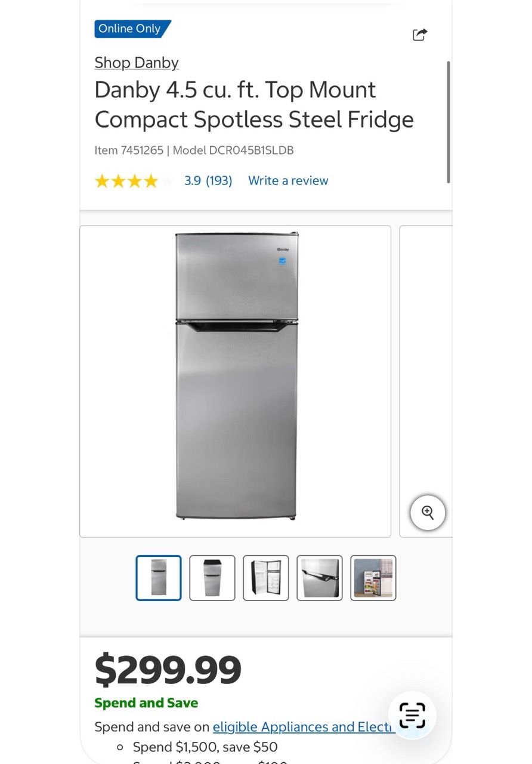
Task: Select the first front-view fridge thumbnail
Action: (x=159, y=578)
